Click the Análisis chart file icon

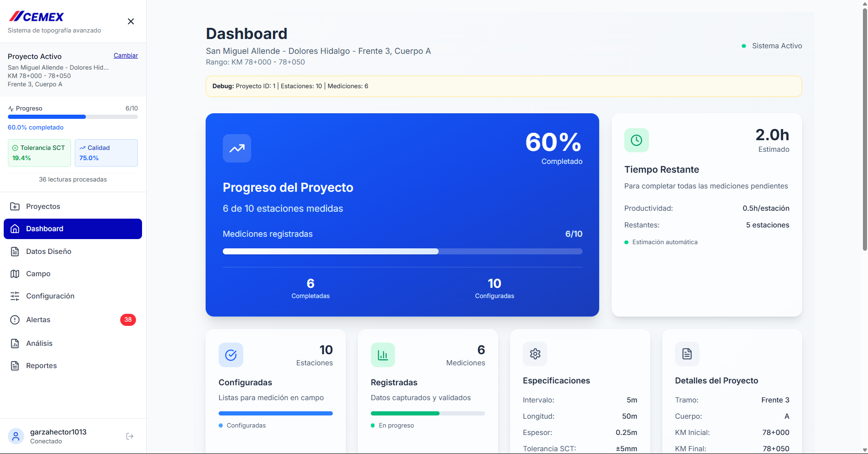(15, 344)
